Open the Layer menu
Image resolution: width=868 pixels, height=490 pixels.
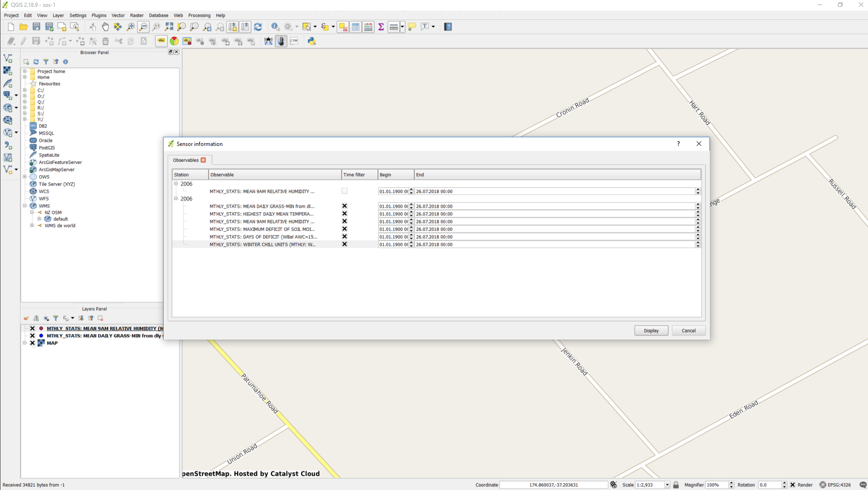(58, 15)
